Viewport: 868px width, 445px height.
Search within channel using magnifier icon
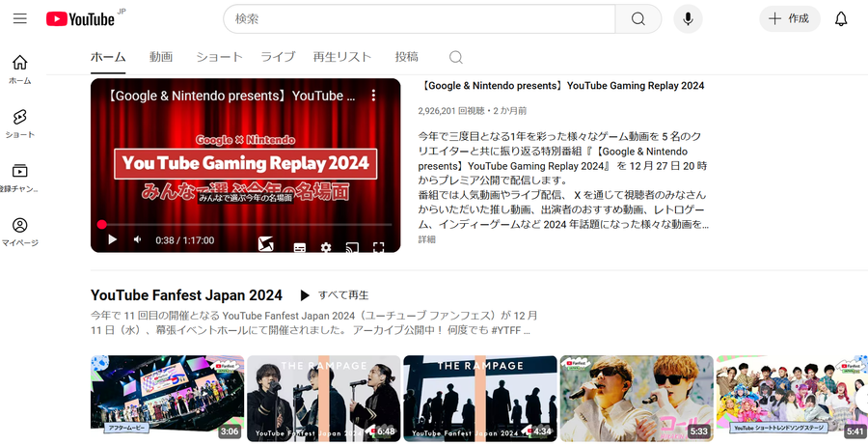click(x=455, y=57)
